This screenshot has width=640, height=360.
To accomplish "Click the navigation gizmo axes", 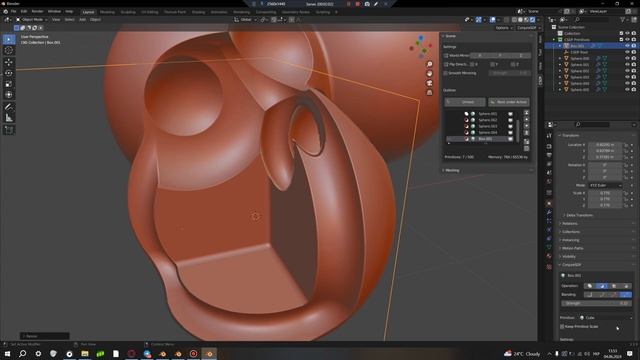I will [x=420, y=46].
